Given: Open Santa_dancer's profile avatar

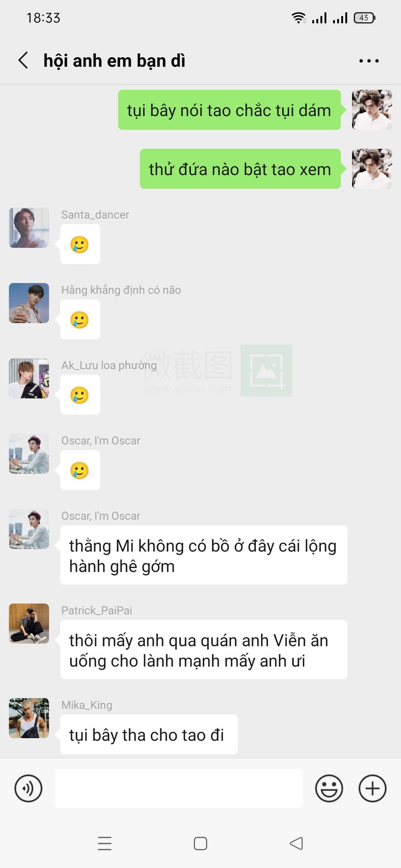Looking at the screenshot, I should click(x=29, y=228).
